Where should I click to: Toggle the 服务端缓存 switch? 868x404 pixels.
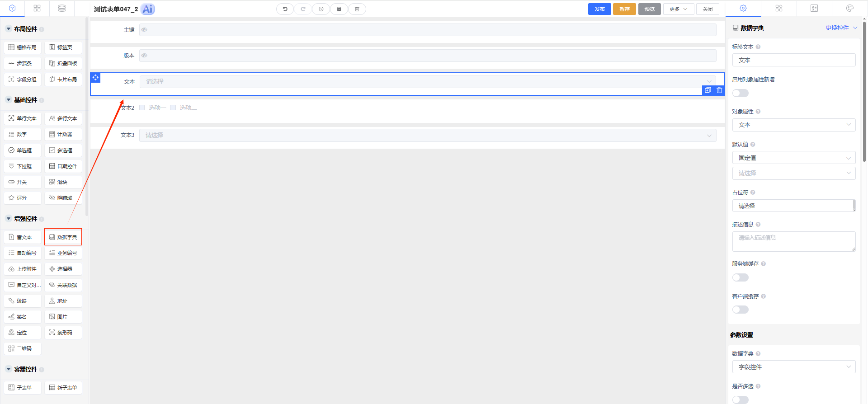741,277
